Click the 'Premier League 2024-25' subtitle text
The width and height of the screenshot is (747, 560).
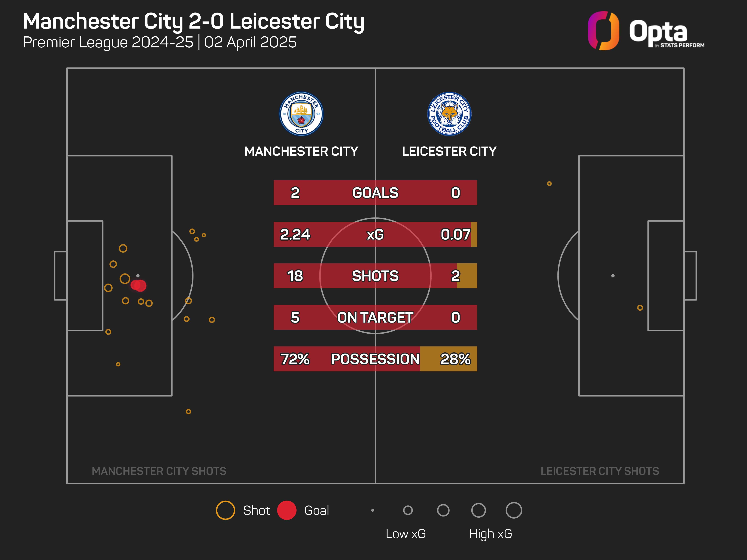click(108, 43)
